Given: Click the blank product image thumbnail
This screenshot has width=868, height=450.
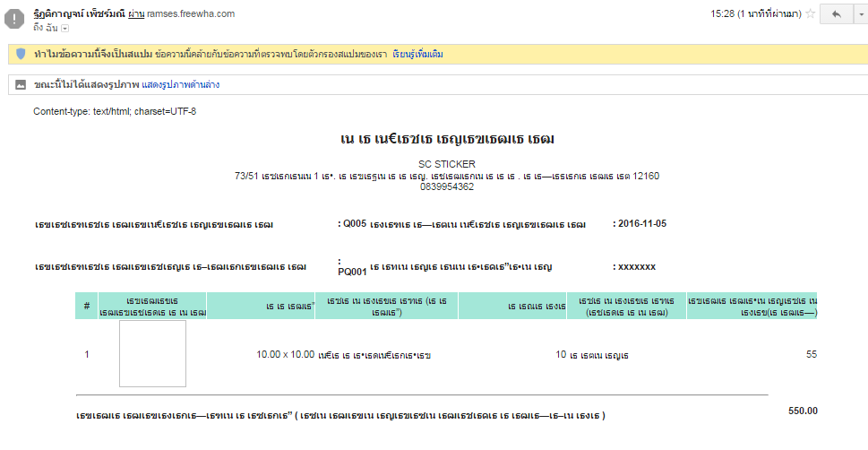Looking at the screenshot, I should pos(153,353).
